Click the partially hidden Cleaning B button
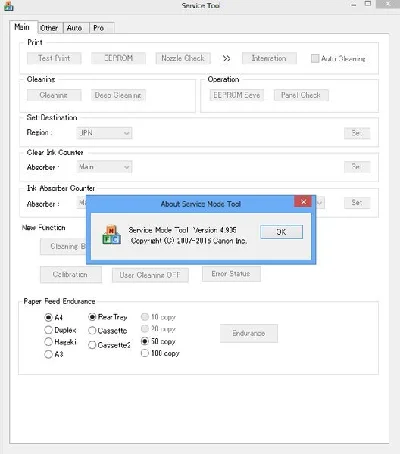This screenshot has height=454, width=400. 63,247
